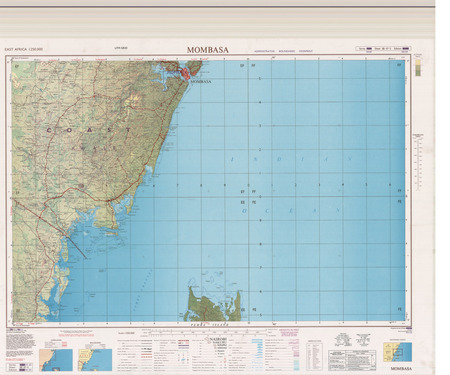Click the vertical conversion scale beside the map
450x375 pixels.
point(418,163)
